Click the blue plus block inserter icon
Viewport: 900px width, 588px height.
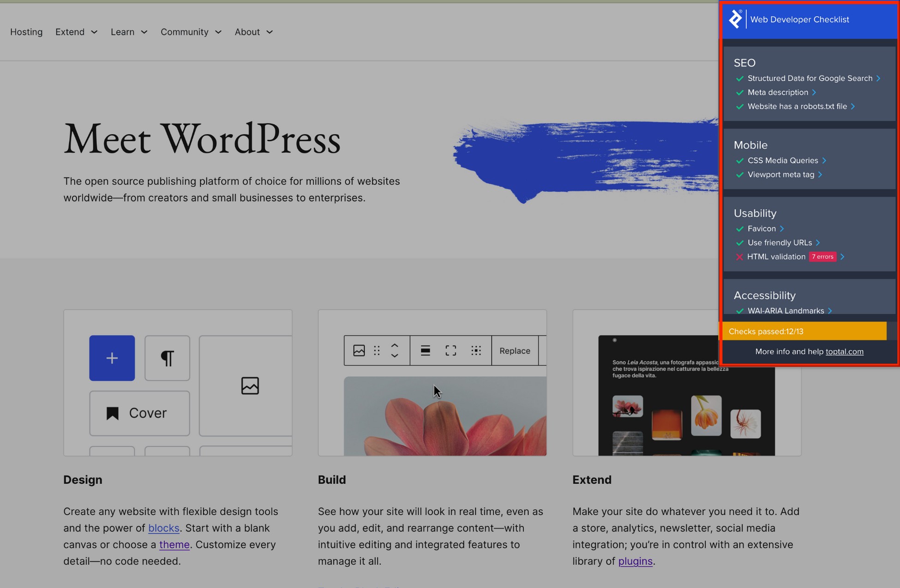tap(112, 358)
